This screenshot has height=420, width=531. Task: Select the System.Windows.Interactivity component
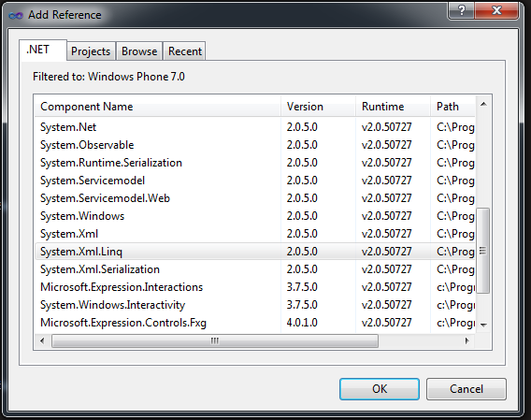[255, 305]
